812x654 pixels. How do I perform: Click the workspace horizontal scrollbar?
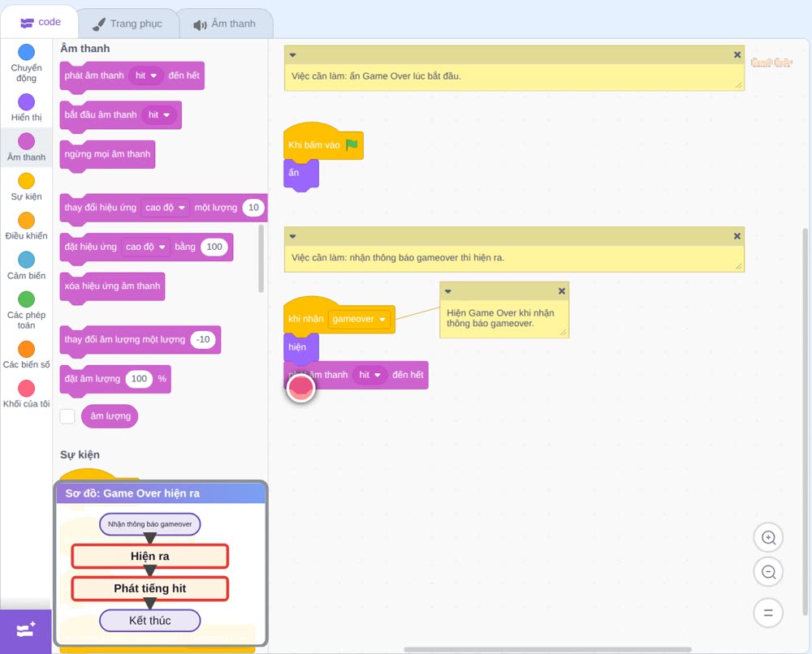[x=547, y=649]
